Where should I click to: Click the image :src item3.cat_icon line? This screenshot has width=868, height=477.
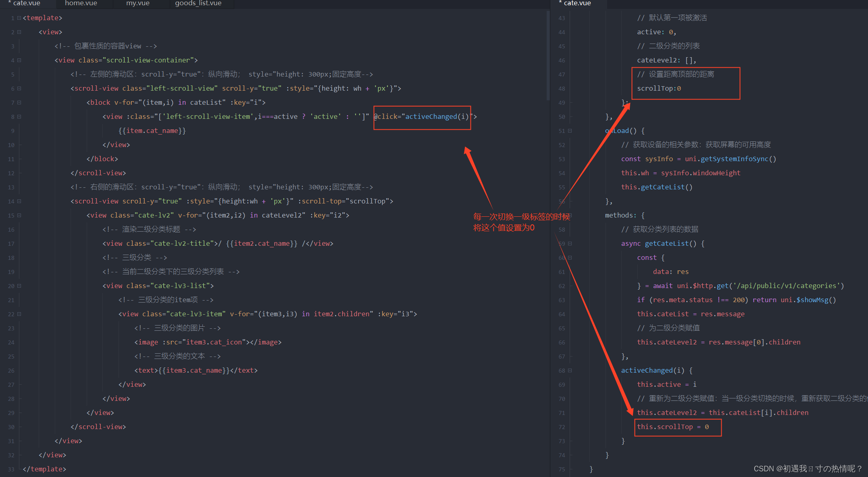point(208,342)
